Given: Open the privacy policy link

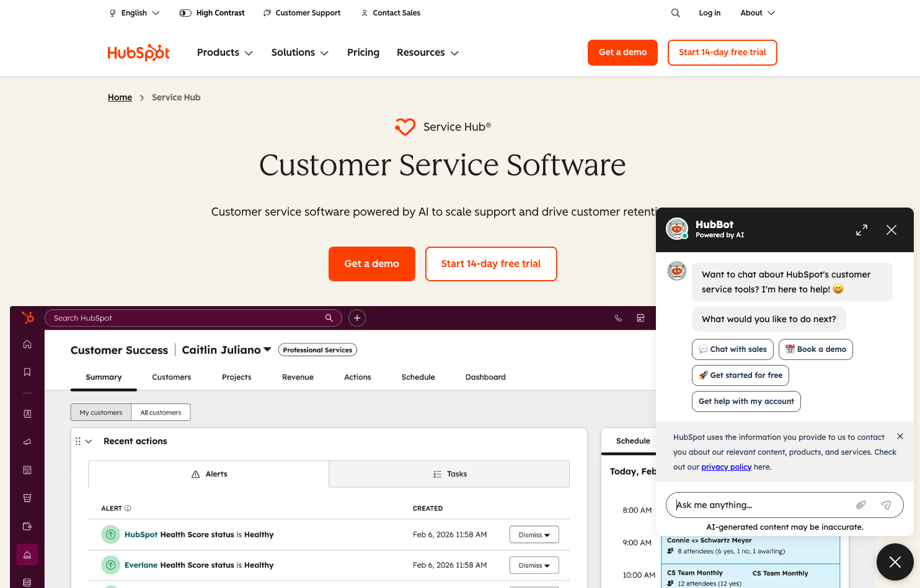Looking at the screenshot, I should (726, 467).
